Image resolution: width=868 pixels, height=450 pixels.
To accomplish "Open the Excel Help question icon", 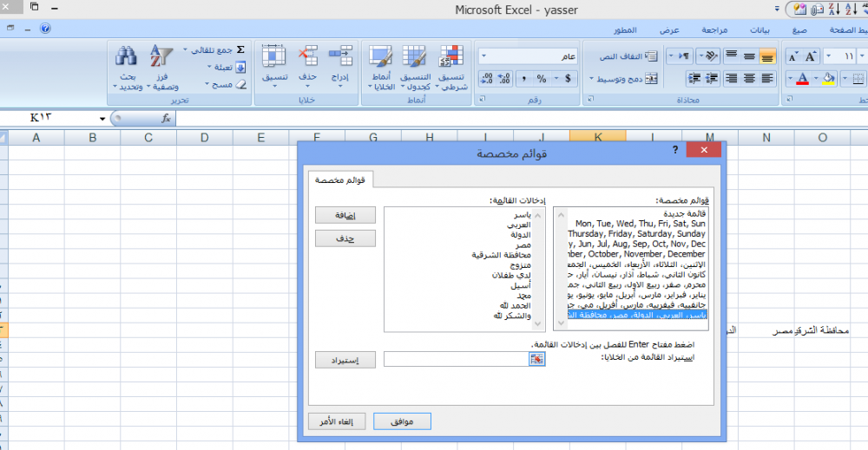I will (45, 29).
